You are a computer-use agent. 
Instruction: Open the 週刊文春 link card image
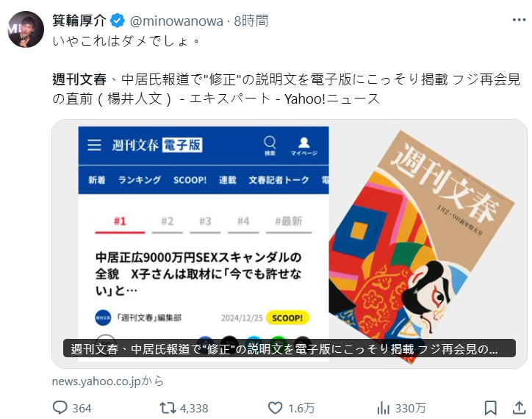pos(290,244)
